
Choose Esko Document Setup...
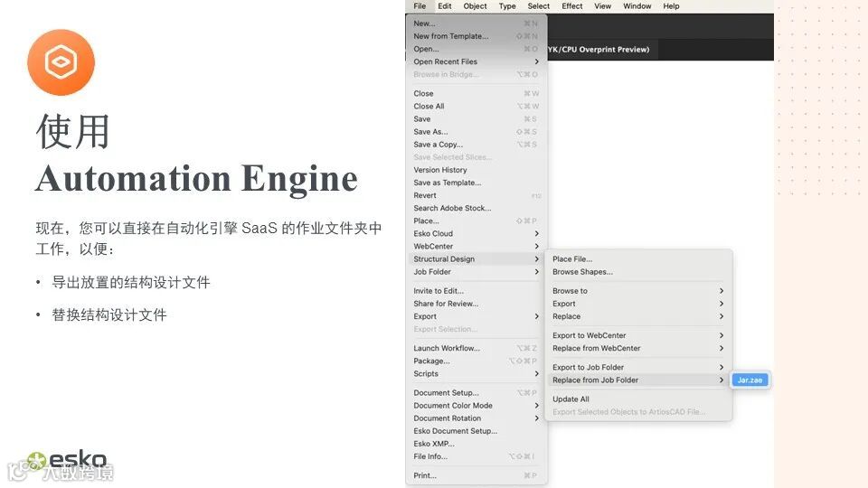pyautogui.click(x=476, y=431)
